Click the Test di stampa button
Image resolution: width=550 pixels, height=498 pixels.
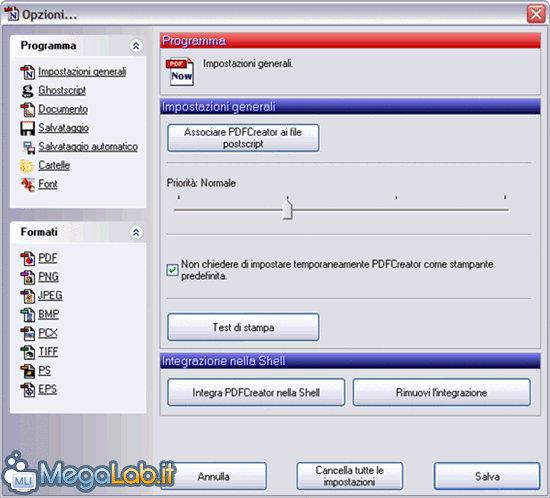243,327
